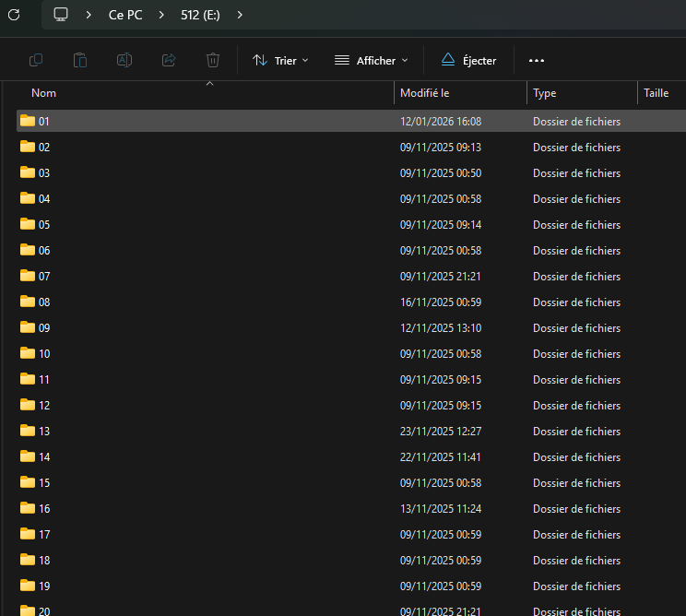
Task: Click the Éjecter eject drive button
Action: (x=468, y=60)
